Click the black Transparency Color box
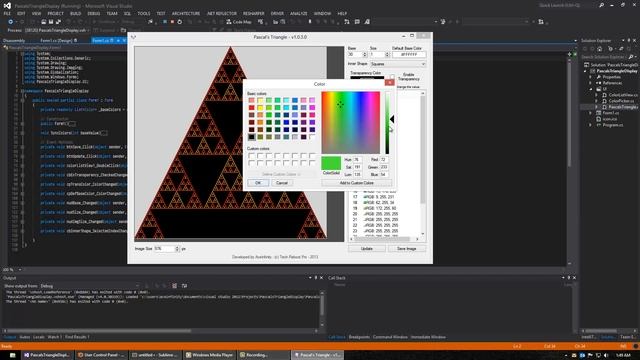The height and width of the screenshot is (360, 640). coord(367,77)
